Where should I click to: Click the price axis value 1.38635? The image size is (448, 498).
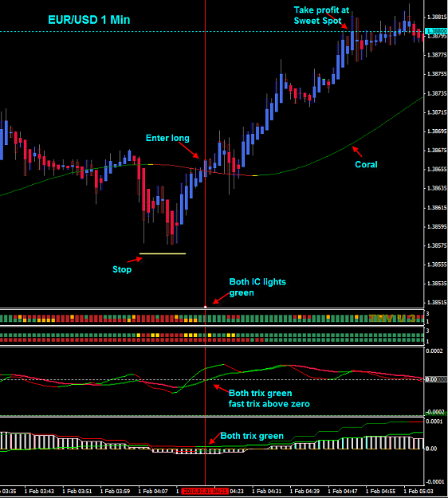(x=437, y=188)
